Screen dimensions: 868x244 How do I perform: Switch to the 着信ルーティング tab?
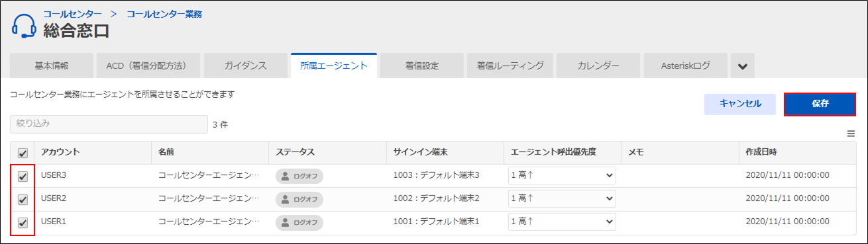tap(510, 66)
